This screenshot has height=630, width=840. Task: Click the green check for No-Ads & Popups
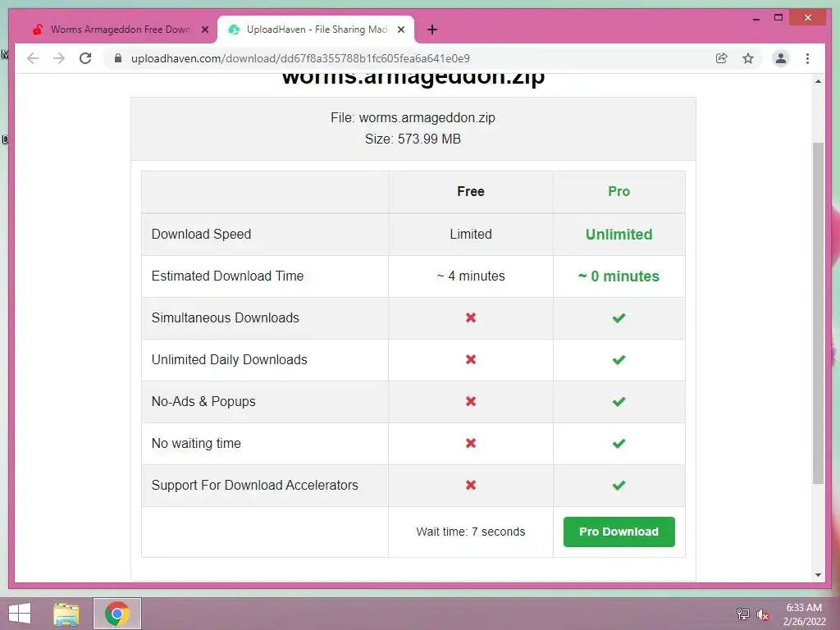[619, 401]
